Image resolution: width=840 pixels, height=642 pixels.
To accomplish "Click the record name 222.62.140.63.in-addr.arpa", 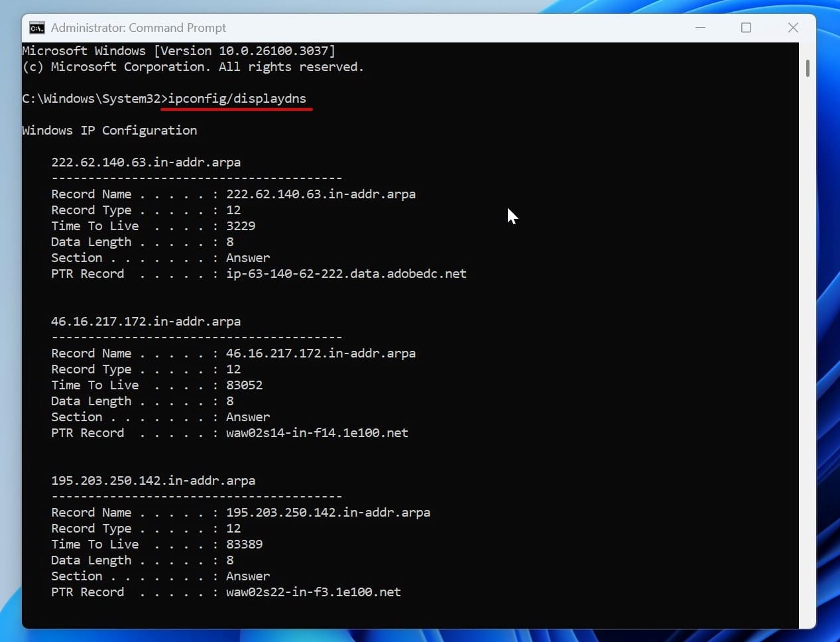I will click(146, 162).
